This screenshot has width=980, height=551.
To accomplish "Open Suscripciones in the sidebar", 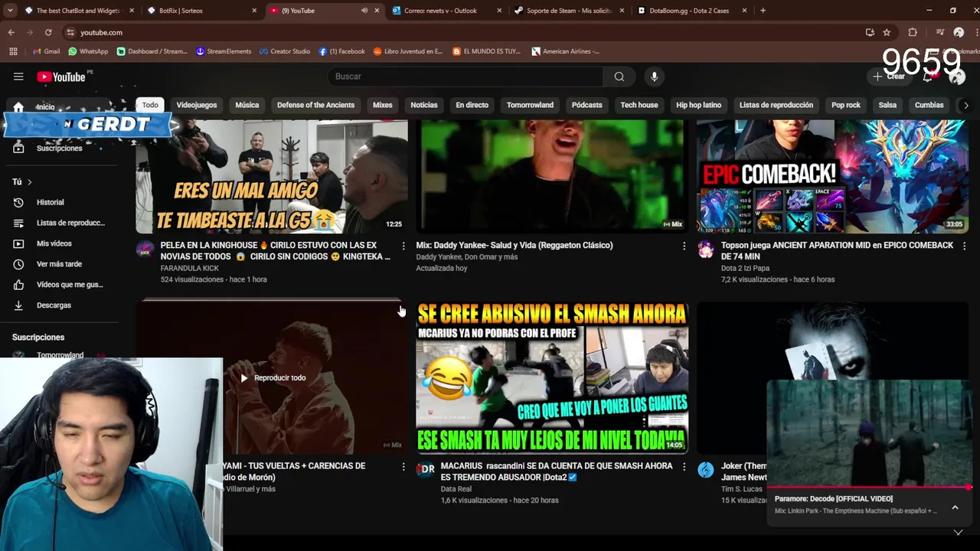I will [x=60, y=148].
